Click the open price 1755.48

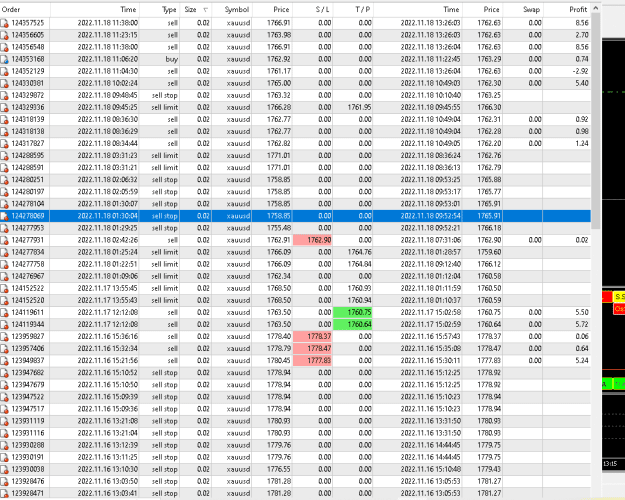(x=279, y=228)
